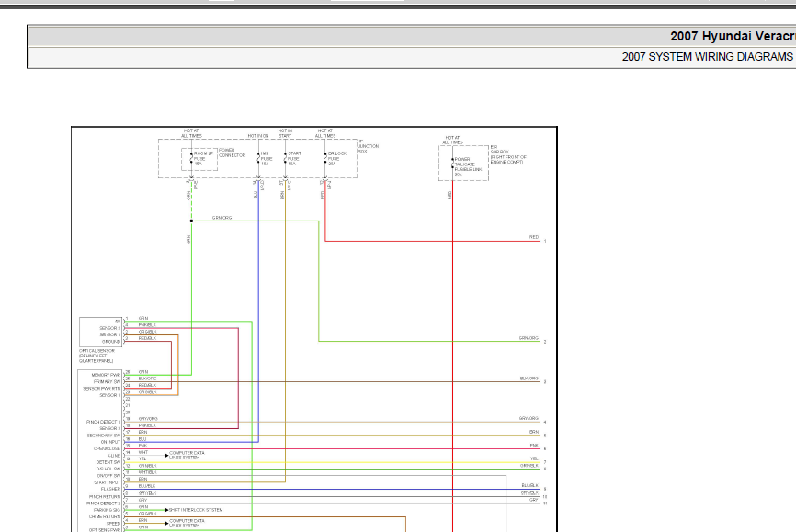Click the ON INPUT pin label
The width and height of the screenshot is (796, 532).
click(x=110, y=442)
